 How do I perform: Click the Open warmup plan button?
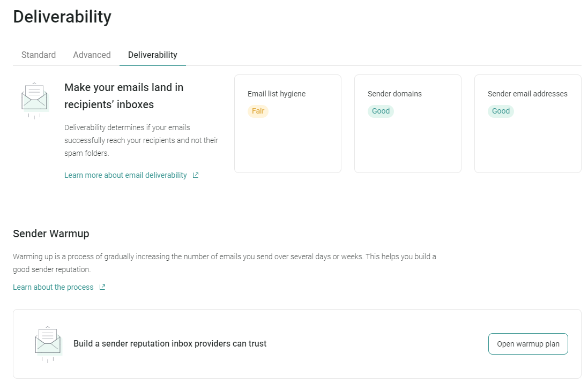coord(528,344)
